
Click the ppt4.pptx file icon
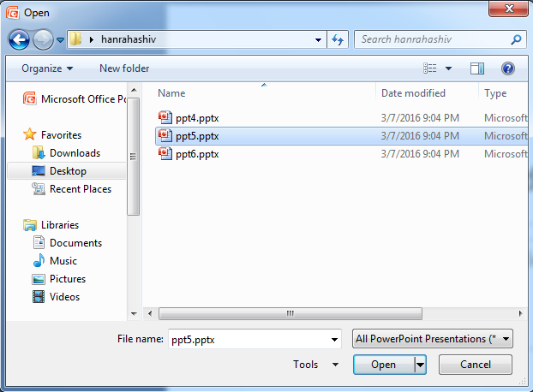[165, 117]
